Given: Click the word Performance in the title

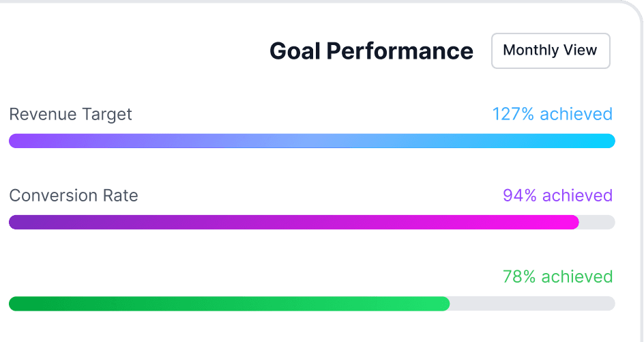Looking at the screenshot, I should [400, 51].
